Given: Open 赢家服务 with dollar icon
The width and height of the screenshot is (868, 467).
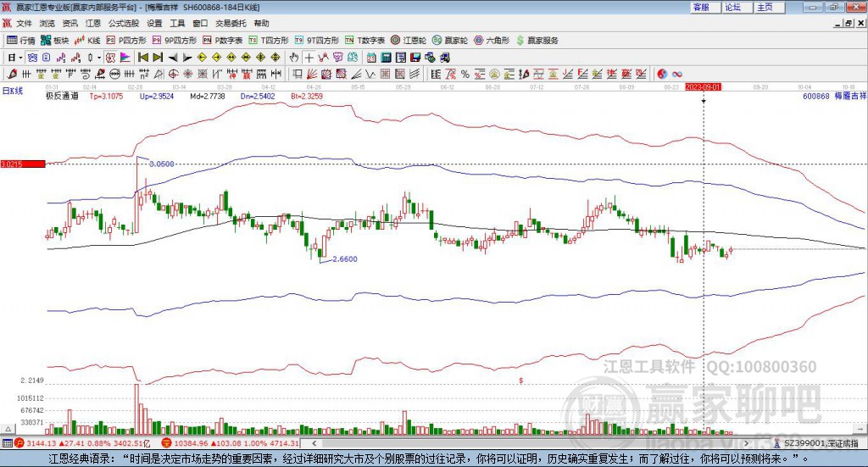Looking at the screenshot, I should 537,41.
